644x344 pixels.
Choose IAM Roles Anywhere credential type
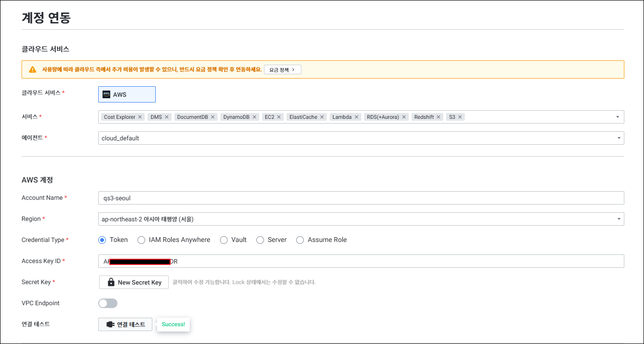pos(141,240)
